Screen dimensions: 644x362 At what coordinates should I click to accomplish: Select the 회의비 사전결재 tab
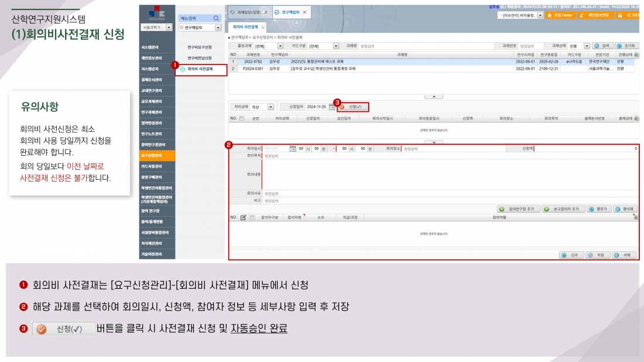[x=245, y=26]
